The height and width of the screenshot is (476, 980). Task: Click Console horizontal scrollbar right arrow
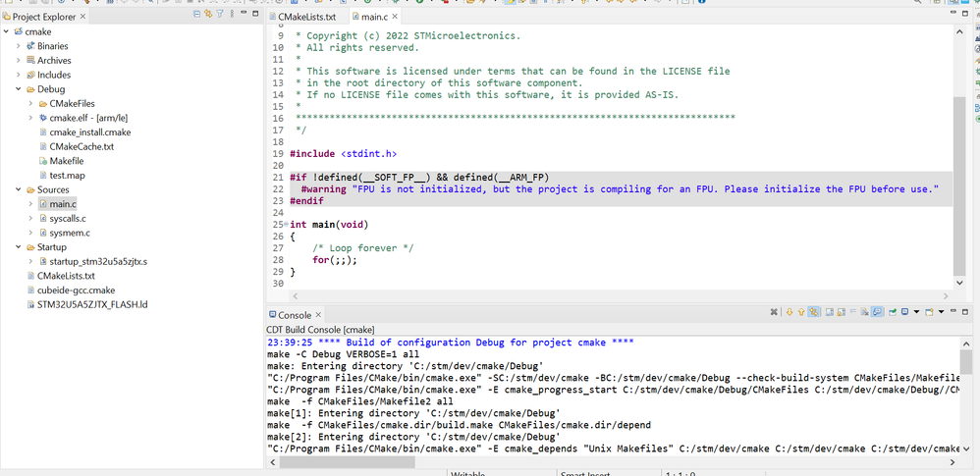point(953,462)
